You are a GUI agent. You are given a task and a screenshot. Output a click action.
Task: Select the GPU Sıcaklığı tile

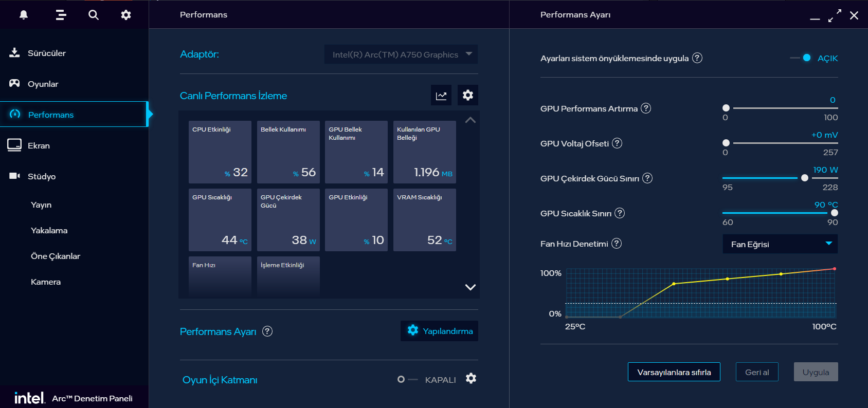220,220
